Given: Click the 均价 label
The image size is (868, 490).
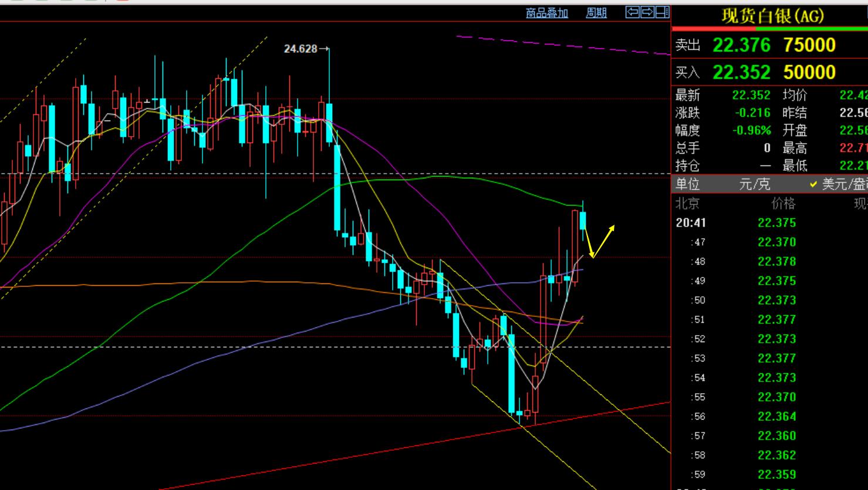Looking at the screenshot, I should [795, 95].
